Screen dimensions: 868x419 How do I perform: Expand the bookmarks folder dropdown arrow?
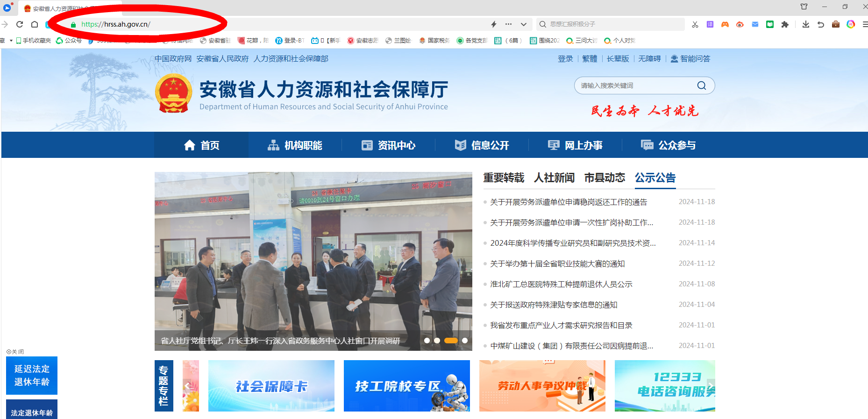(11, 41)
